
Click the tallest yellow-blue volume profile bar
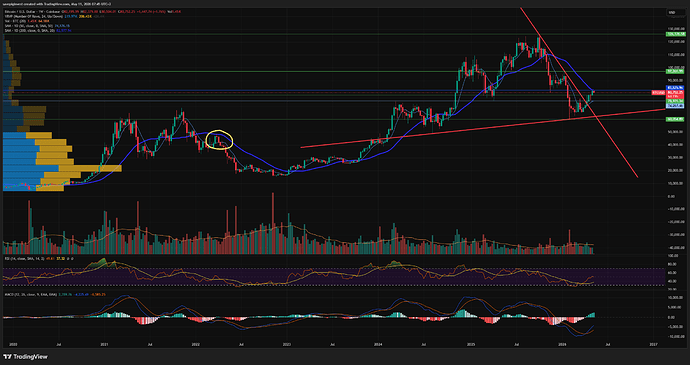click(x=62, y=168)
